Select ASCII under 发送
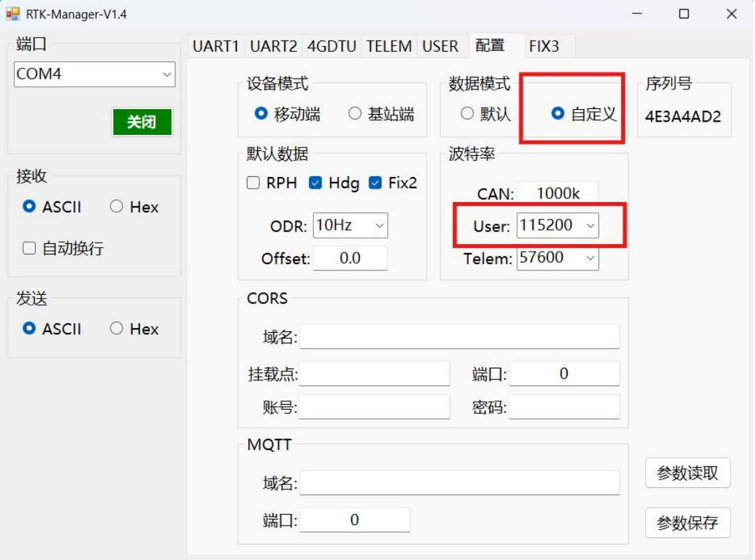 click(x=52, y=329)
